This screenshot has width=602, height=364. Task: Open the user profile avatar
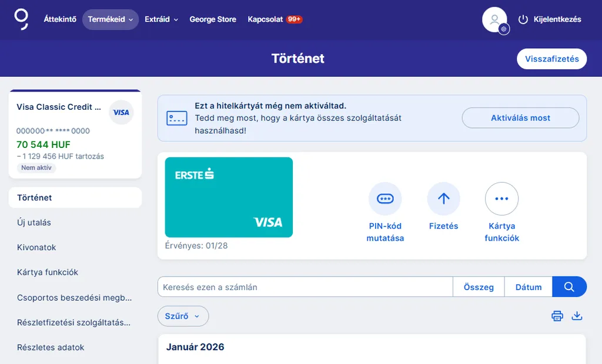pos(494,19)
